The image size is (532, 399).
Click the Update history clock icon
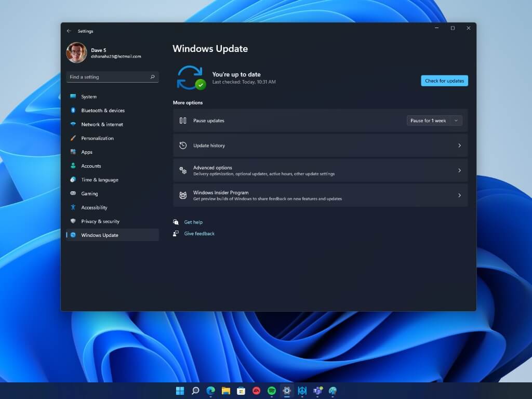(183, 145)
